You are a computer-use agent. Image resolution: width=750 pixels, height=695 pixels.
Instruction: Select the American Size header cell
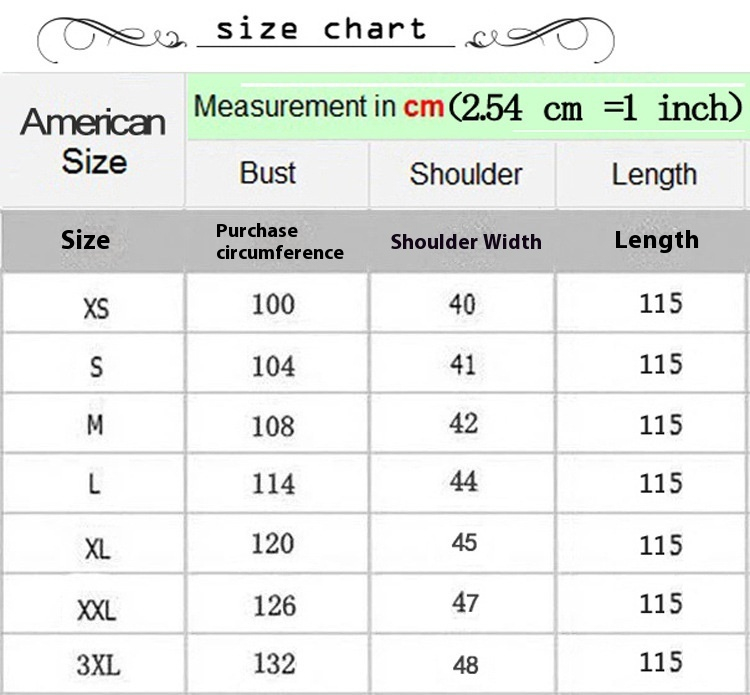(94, 141)
